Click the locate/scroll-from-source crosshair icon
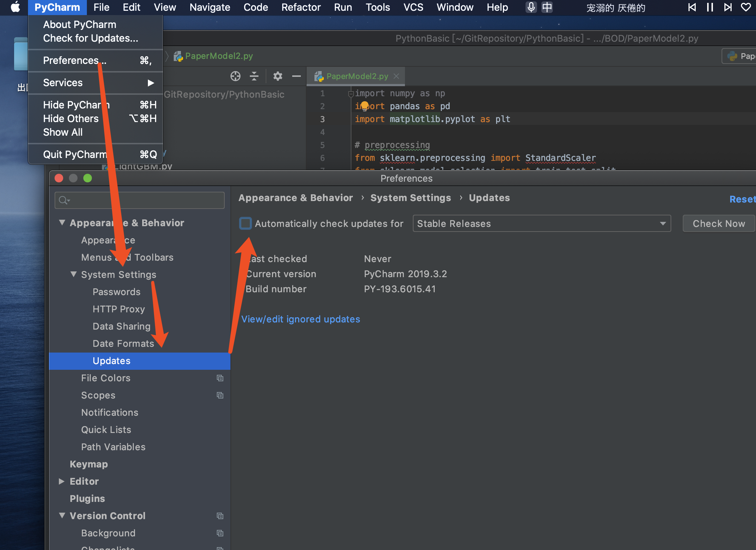 [235, 76]
